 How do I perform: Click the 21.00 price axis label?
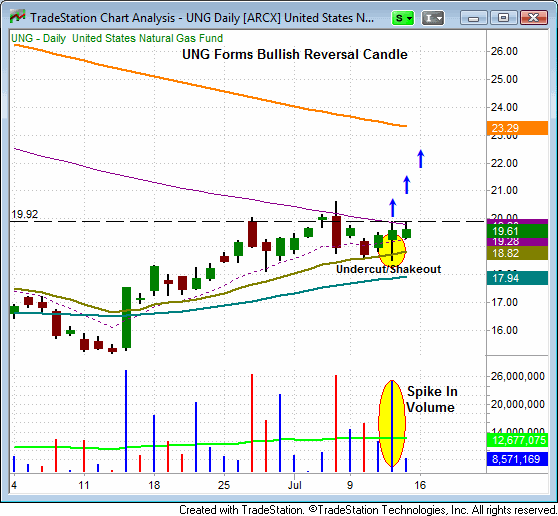504,190
